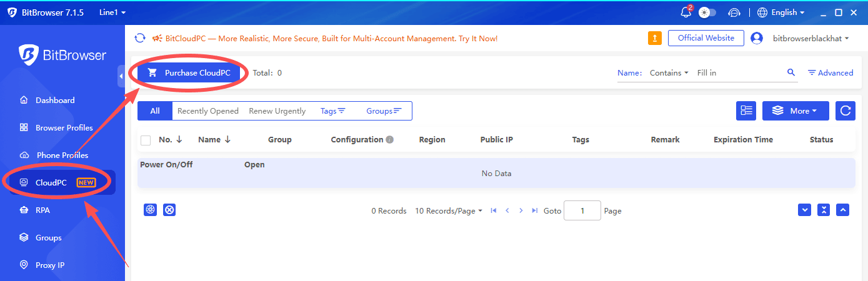
Task: Open customer support headset icon
Action: (734, 12)
